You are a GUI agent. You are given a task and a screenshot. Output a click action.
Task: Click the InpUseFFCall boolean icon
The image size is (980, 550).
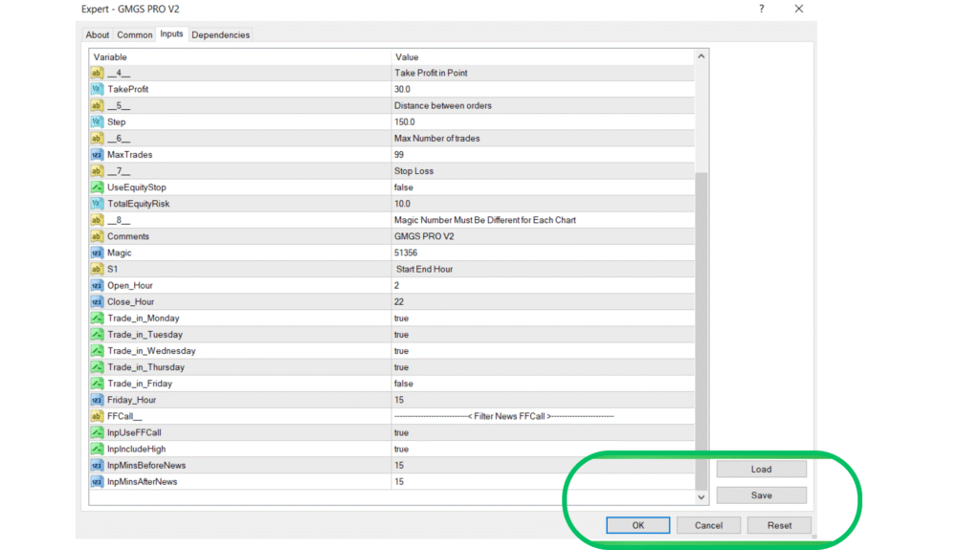pyautogui.click(x=97, y=432)
